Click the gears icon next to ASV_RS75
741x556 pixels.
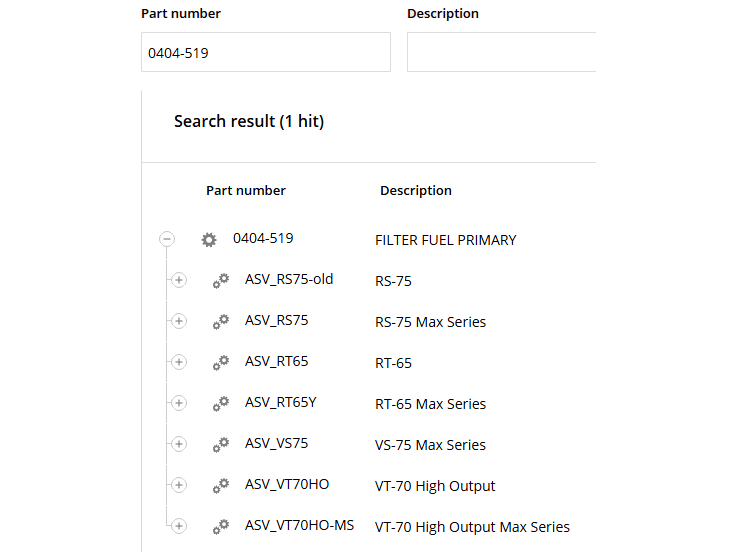coord(221,322)
